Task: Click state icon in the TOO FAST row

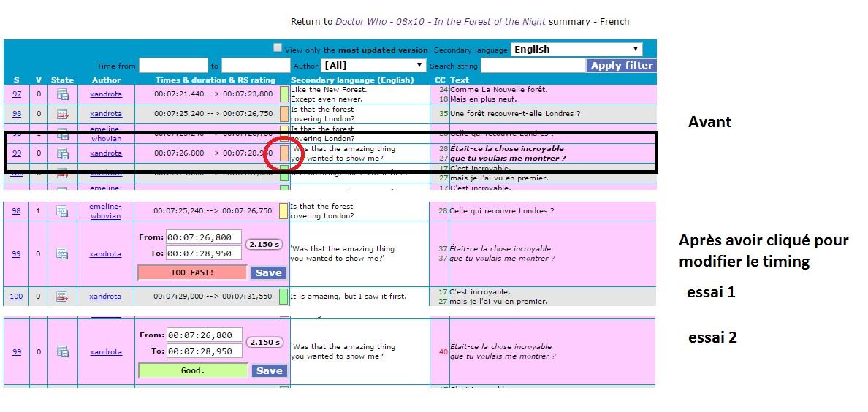Action: point(62,254)
